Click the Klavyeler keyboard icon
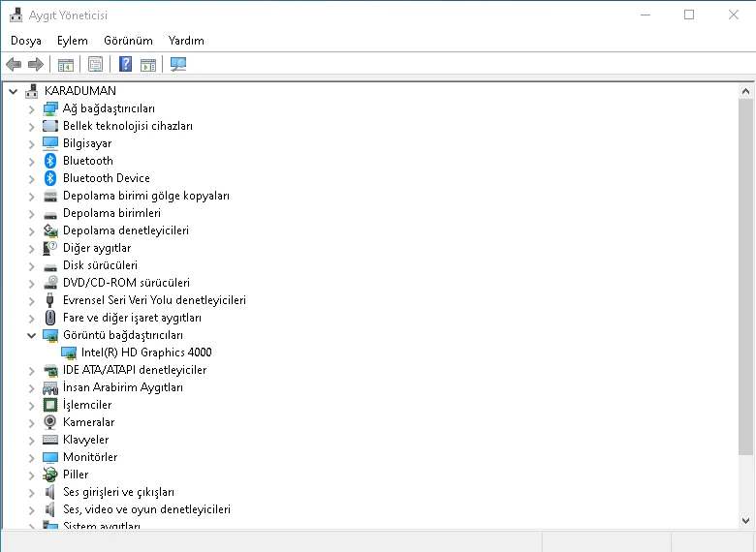The width and height of the screenshot is (756, 552). point(50,440)
